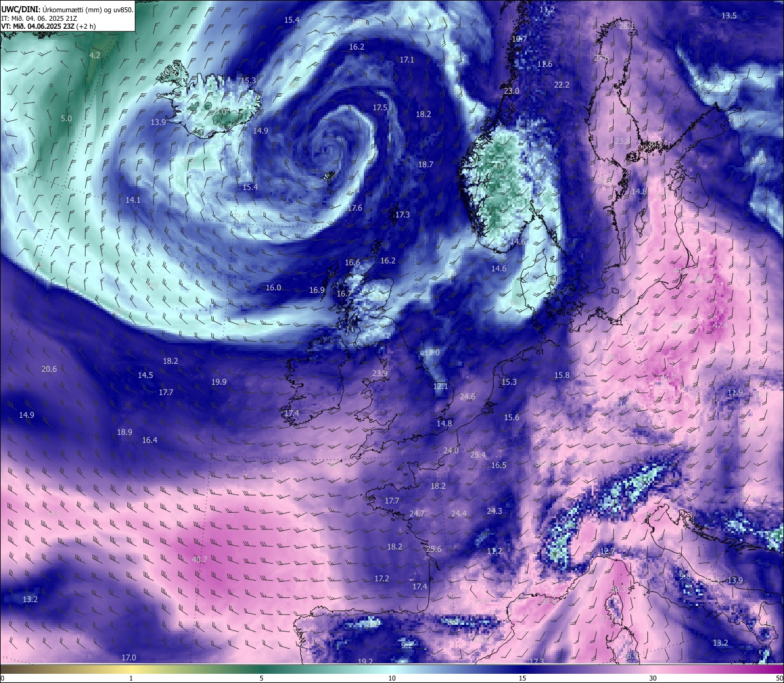
Task: Click the 20.6 value label
Action: (49, 369)
